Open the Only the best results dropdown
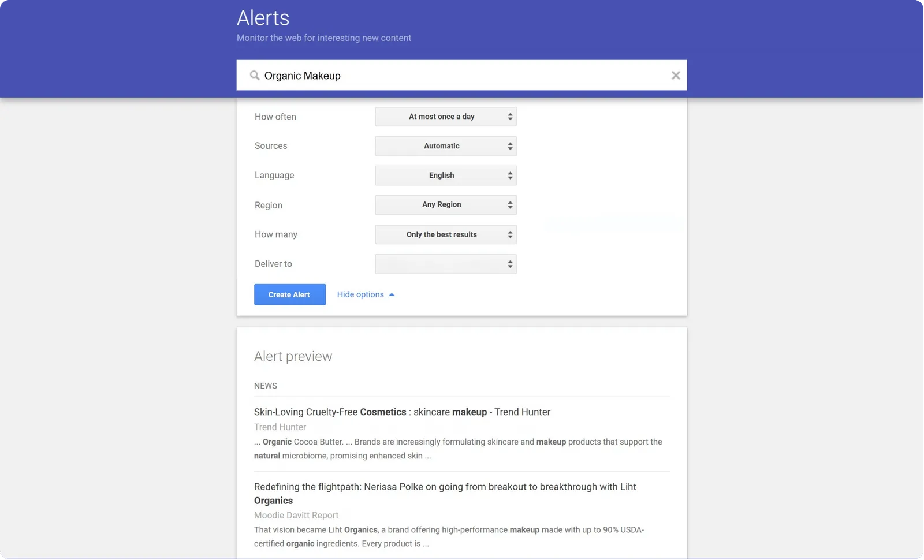 [445, 234]
